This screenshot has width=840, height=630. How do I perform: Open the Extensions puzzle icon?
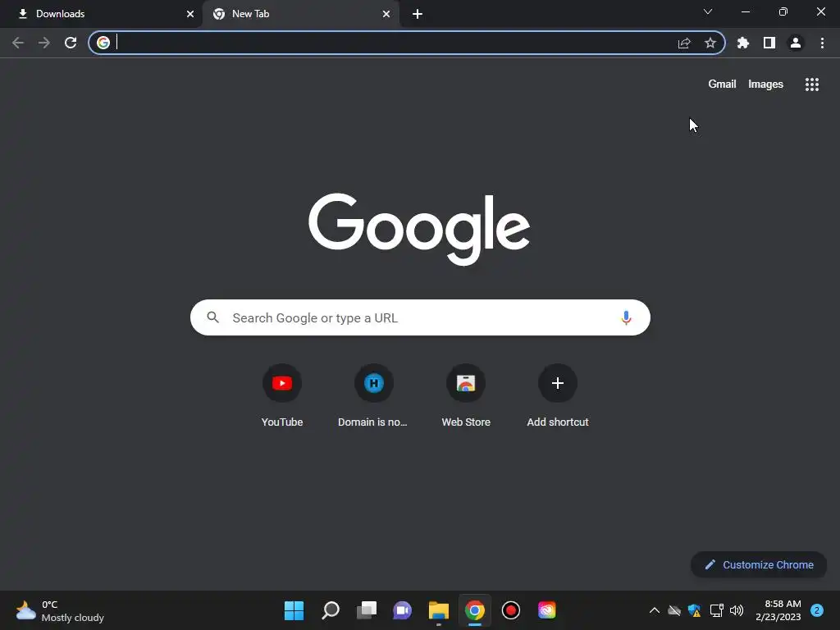[743, 43]
